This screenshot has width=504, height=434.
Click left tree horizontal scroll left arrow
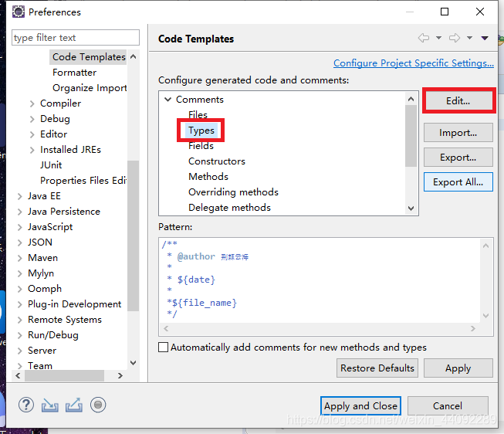tap(18, 375)
